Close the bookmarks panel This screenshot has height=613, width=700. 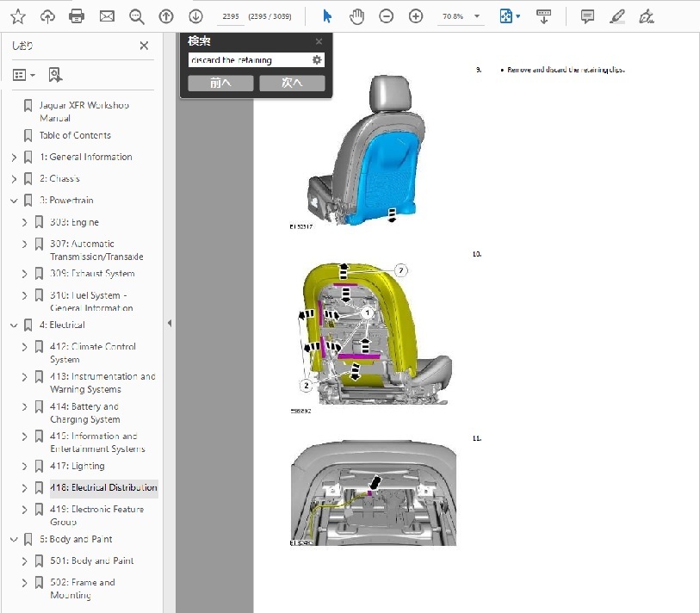144,46
